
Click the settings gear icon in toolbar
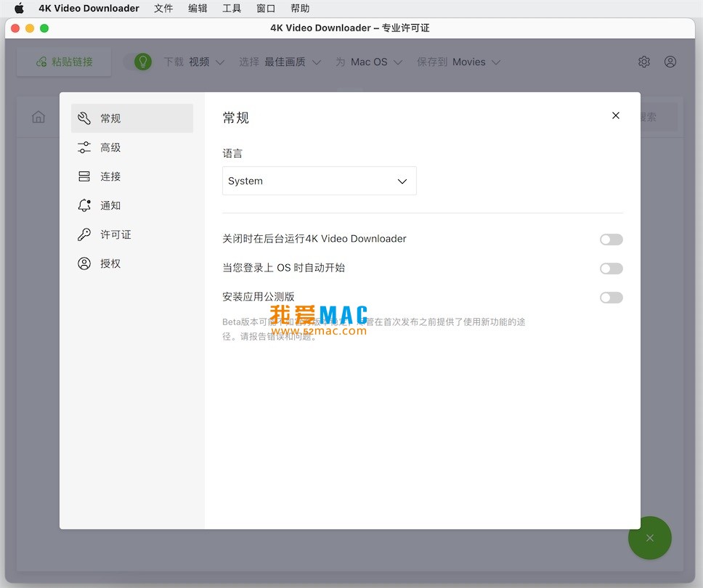(x=643, y=62)
